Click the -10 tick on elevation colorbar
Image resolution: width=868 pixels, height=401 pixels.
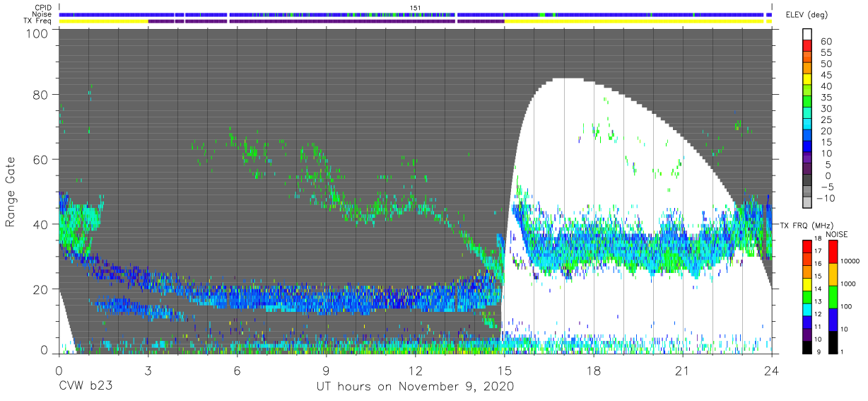[826, 198]
